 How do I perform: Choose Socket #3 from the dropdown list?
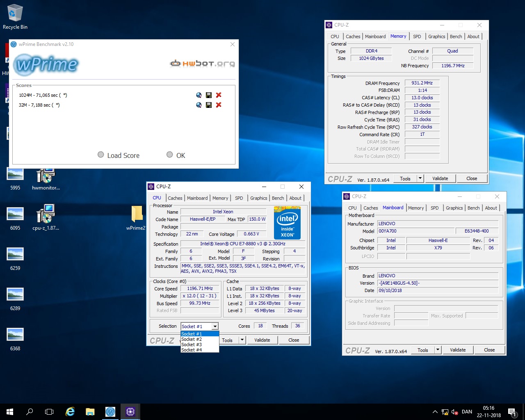[x=200, y=345]
